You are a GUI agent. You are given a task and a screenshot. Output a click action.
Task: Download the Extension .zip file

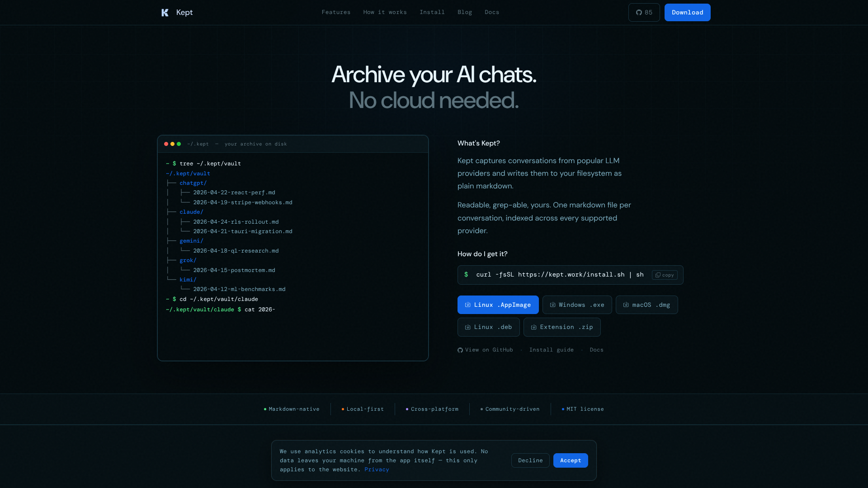click(562, 327)
